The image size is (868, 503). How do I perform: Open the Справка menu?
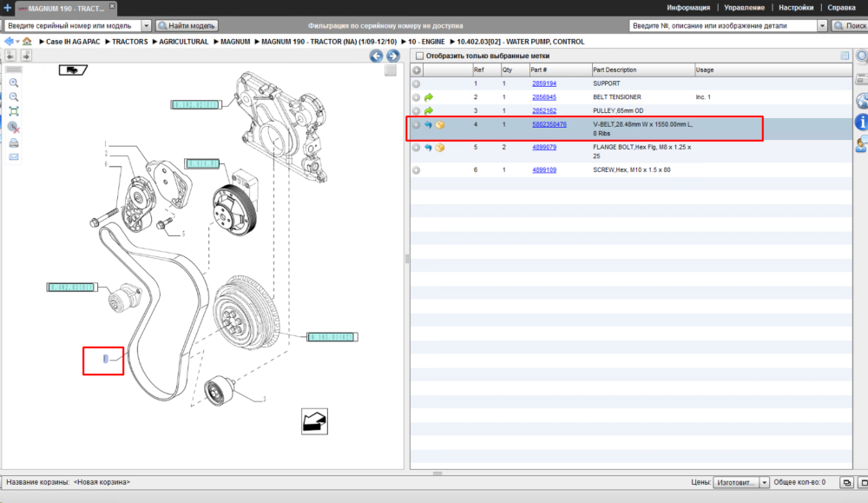tap(841, 8)
